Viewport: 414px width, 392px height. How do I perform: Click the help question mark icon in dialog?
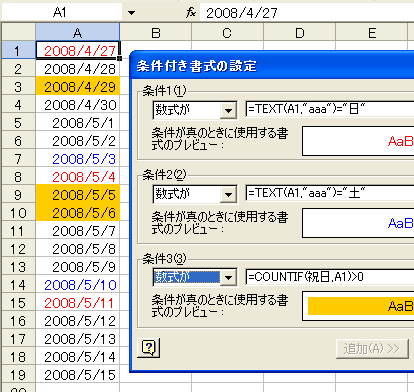click(x=149, y=348)
